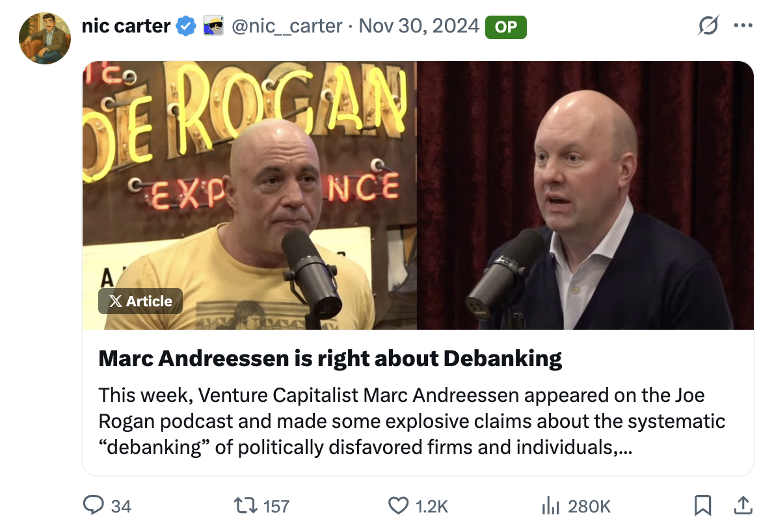Screen dimensions: 774x532
Task: Open the @nic__carter handle link
Action: click(x=287, y=26)
